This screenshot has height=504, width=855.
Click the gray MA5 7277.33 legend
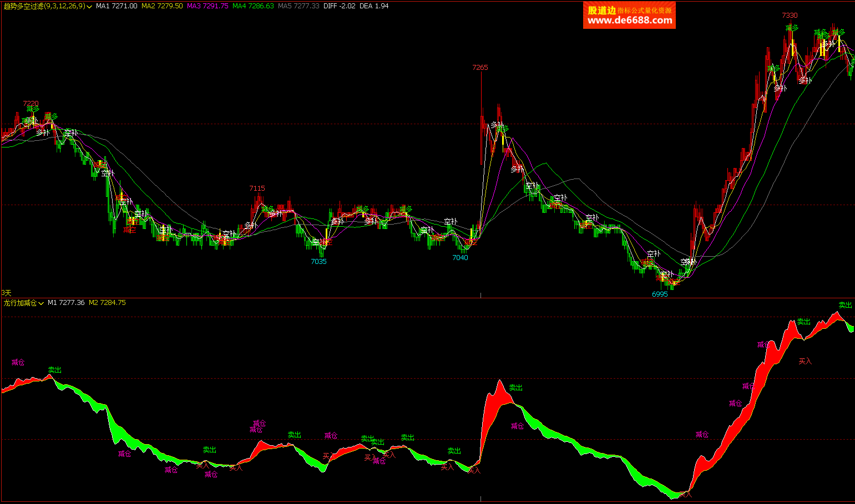point(299,6)
